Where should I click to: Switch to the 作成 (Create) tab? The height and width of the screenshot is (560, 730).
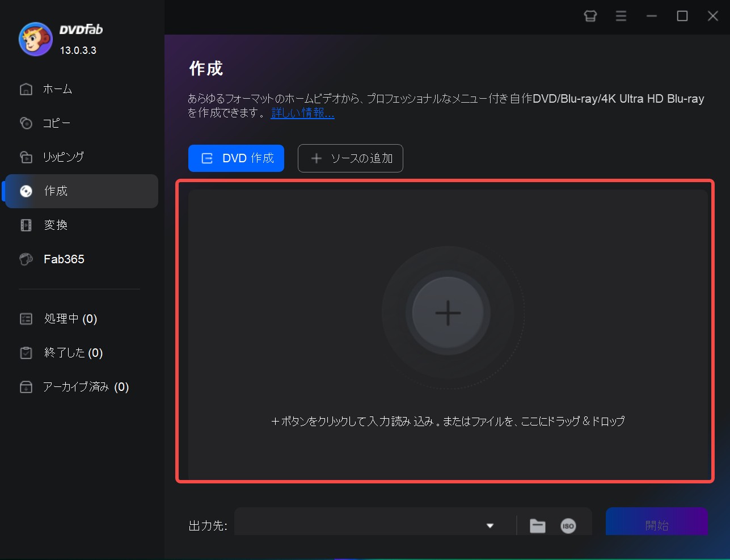tap(57, 191)
